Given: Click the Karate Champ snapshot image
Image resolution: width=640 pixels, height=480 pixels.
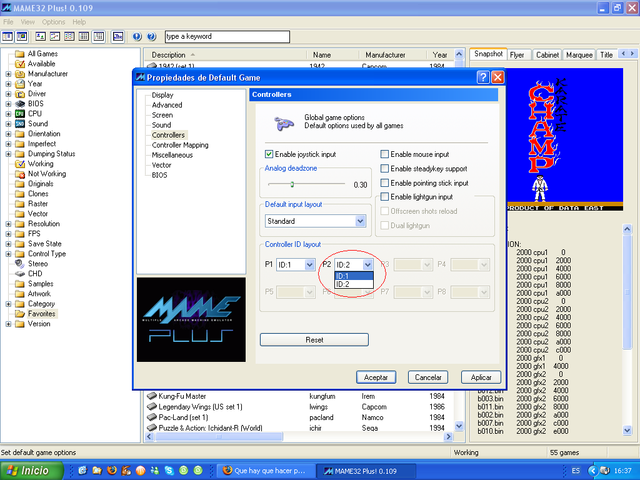Looking at the screenshot, I should pos(565,139).
